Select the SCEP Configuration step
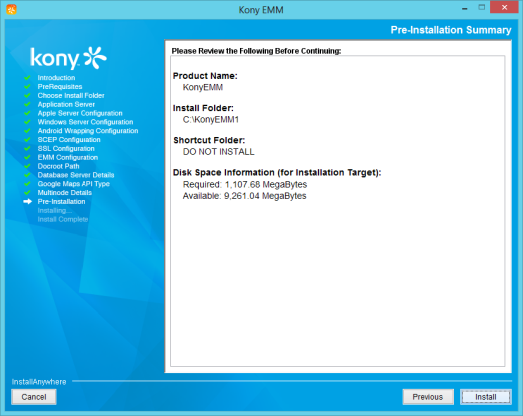The width and height of the screenshot is (523, 416). point(69,139)
